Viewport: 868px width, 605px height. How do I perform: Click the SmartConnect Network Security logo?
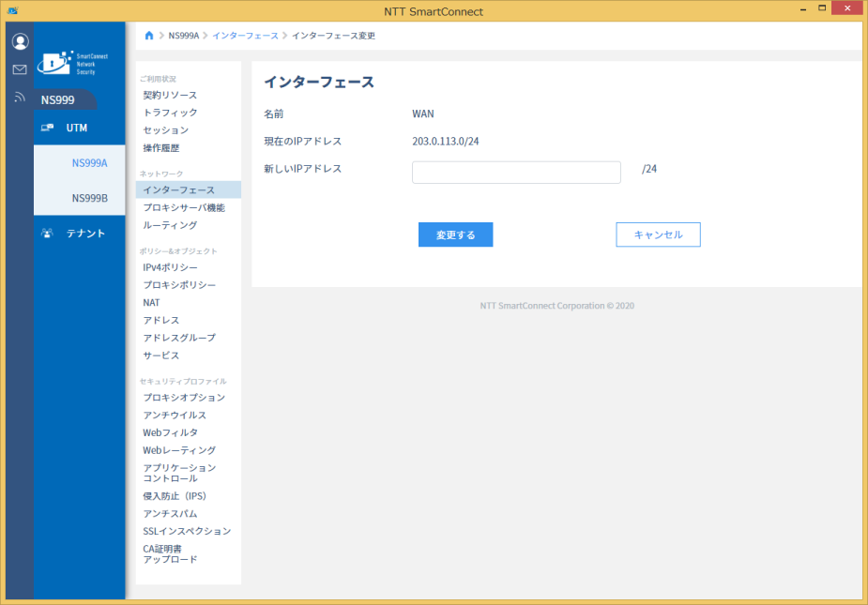point(72,63)
